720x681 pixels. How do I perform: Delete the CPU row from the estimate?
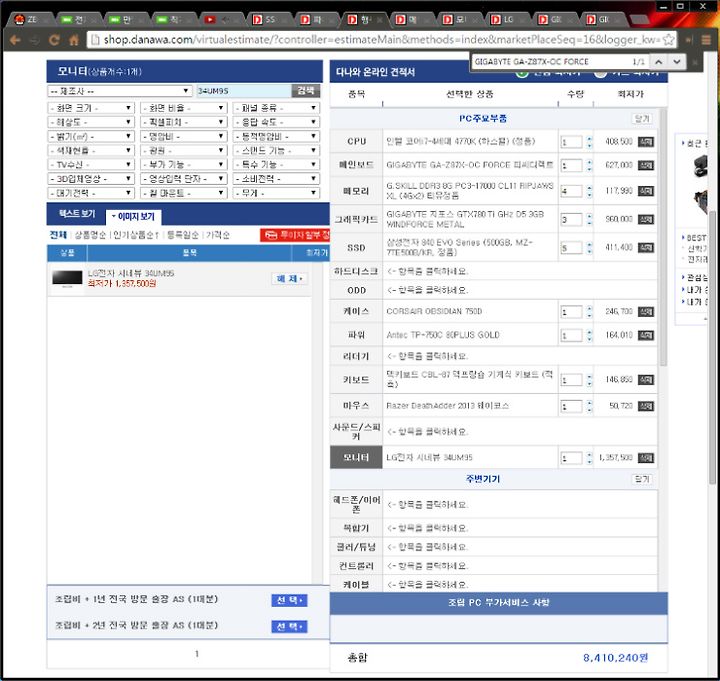pyautogui.click(x=646, y=142)
